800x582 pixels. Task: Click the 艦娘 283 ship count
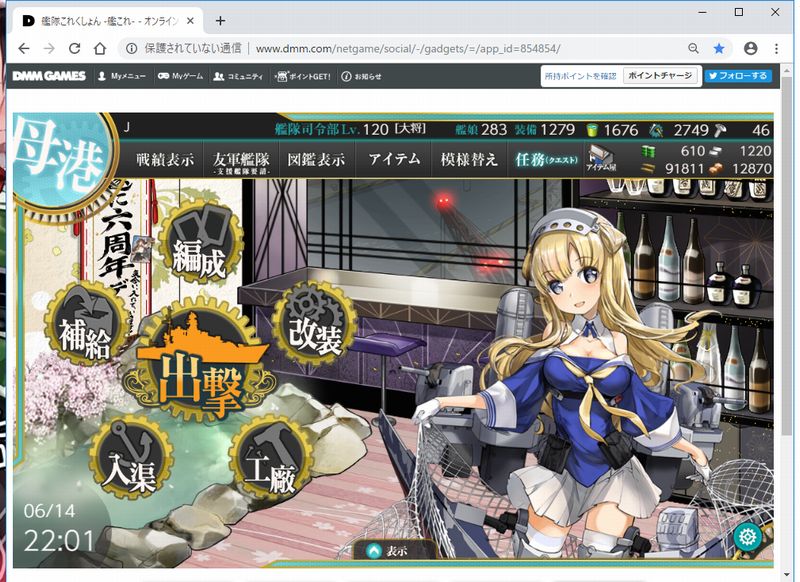point(481,130)
